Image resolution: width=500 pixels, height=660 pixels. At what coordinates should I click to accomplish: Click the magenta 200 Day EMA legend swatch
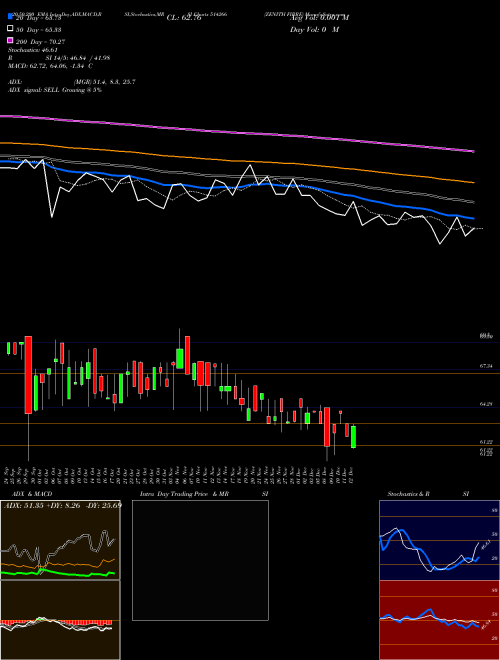click(10, 40)
